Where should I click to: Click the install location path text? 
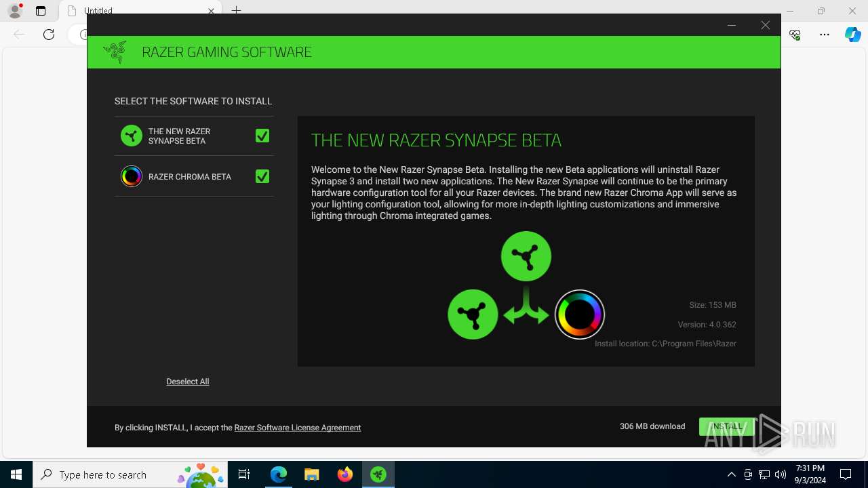[x=665, y=344]
